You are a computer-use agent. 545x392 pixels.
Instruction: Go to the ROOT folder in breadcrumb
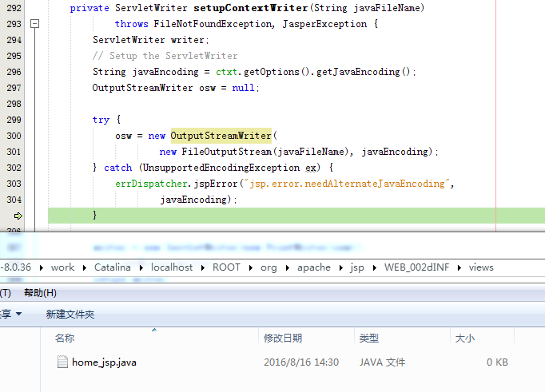pos(226,267)
